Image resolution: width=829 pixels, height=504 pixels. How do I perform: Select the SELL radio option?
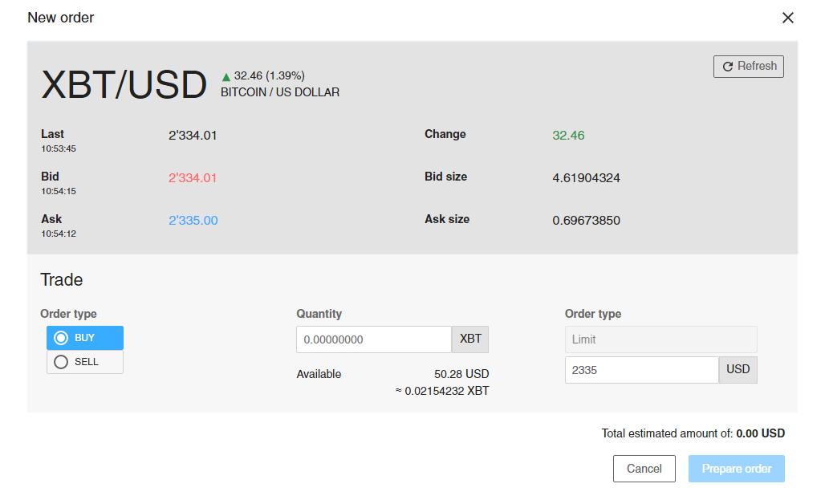click(85, 362)
